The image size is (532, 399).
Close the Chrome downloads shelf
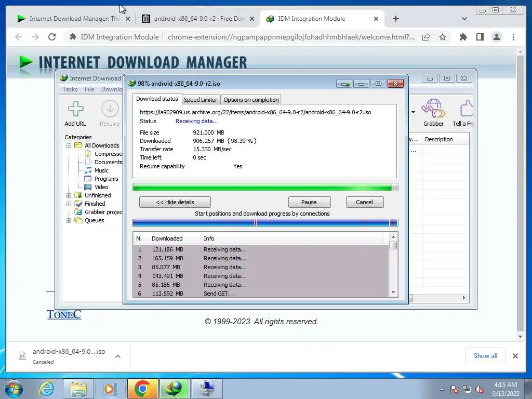(x=515, y=355)
